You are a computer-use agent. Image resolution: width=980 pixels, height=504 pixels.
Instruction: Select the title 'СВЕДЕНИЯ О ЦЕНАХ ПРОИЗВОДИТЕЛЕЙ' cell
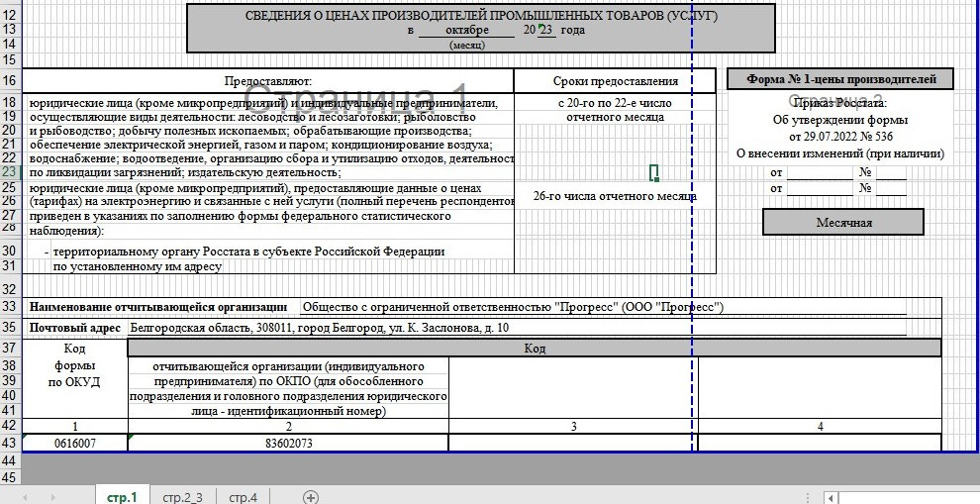481,16
